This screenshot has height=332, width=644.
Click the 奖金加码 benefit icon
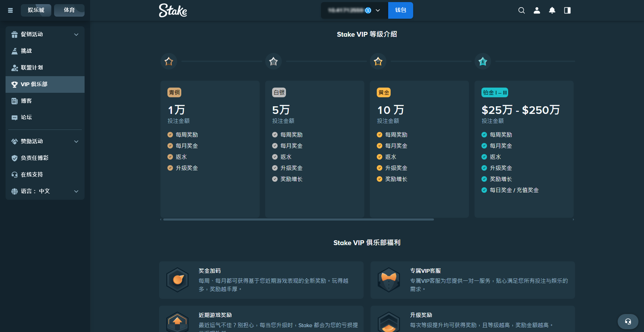click(x=177, y=280)
